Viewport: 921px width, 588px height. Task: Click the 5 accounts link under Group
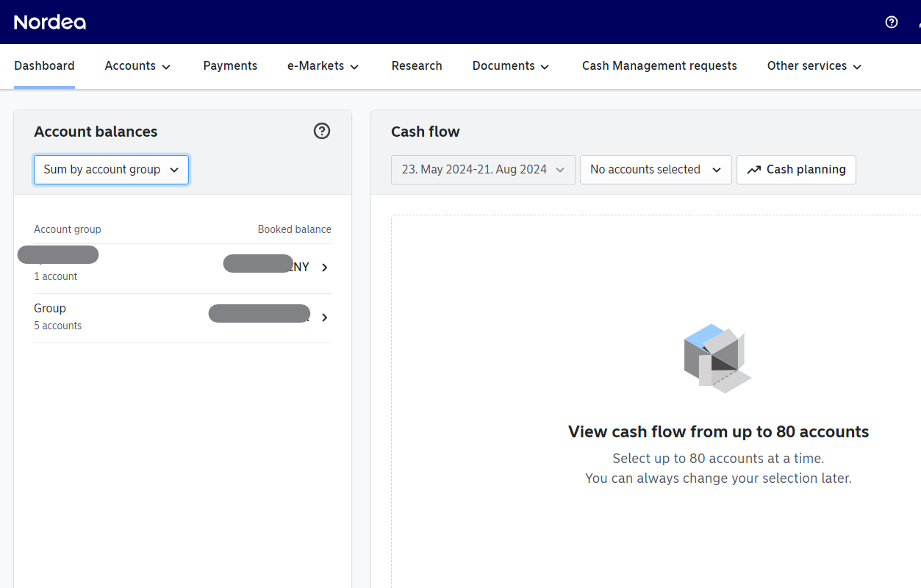click(57, 326)
